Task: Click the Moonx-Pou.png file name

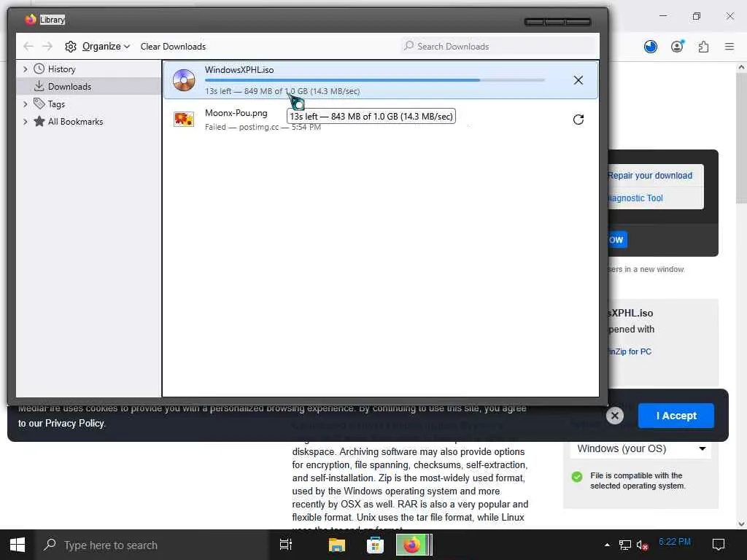Action: 236,113
